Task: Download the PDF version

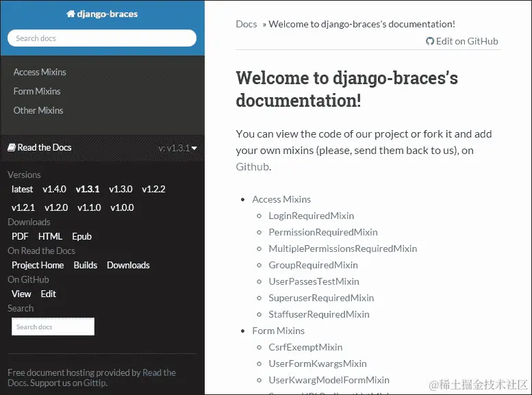Action: pos(20,236)
